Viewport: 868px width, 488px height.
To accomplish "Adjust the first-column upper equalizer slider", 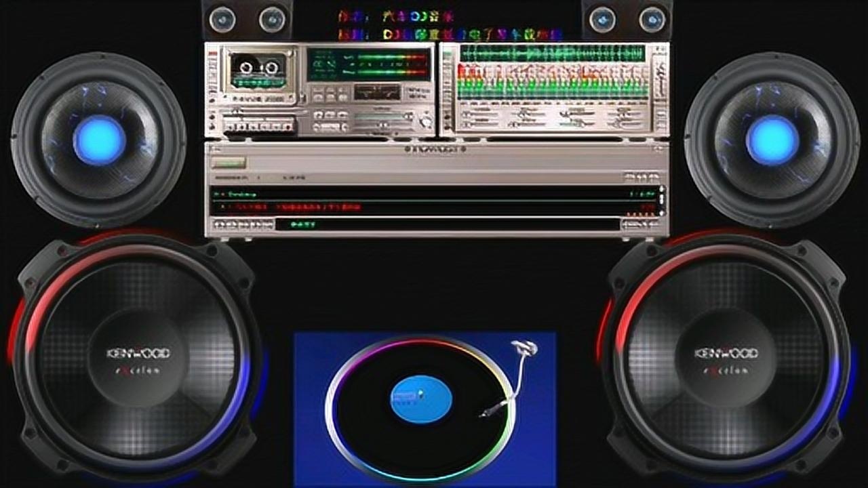I will click(x=481, y=113).
